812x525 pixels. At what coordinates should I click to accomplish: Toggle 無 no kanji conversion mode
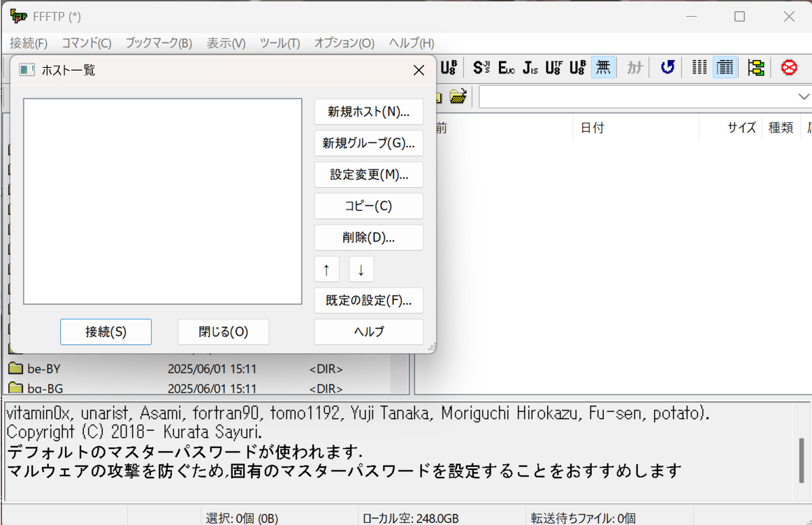point(602,67)
